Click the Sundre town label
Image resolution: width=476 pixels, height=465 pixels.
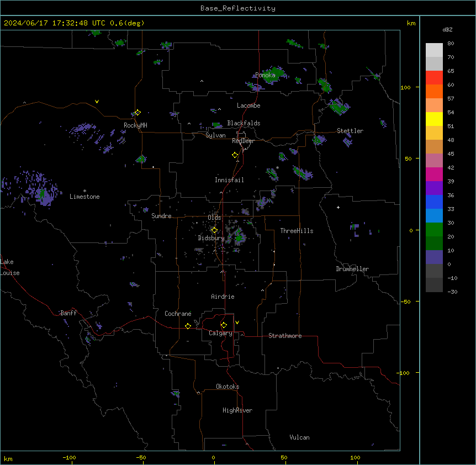[x=161, y=216]
